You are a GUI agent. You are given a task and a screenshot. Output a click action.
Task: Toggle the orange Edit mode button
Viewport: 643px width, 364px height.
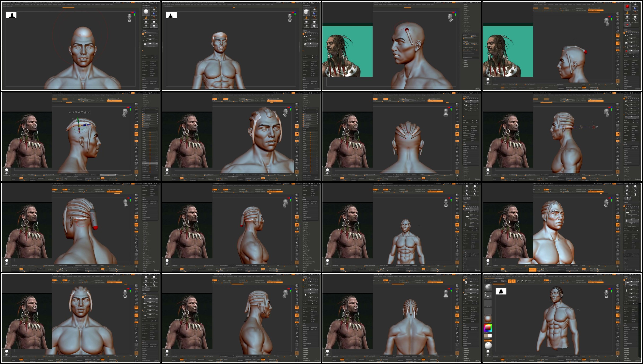point(510,281)
